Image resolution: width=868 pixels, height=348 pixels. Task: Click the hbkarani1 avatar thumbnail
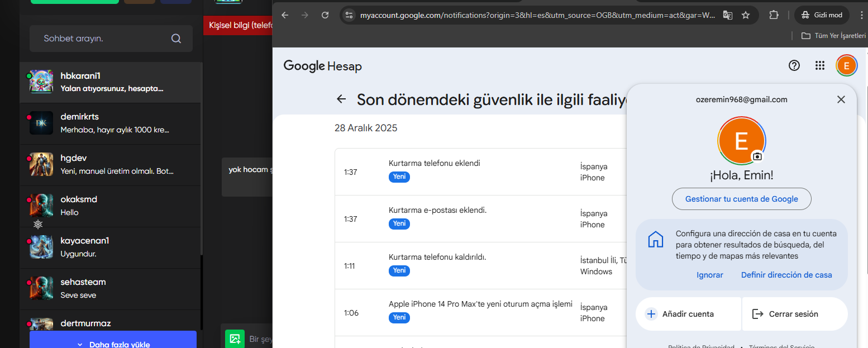pos(41,82)
